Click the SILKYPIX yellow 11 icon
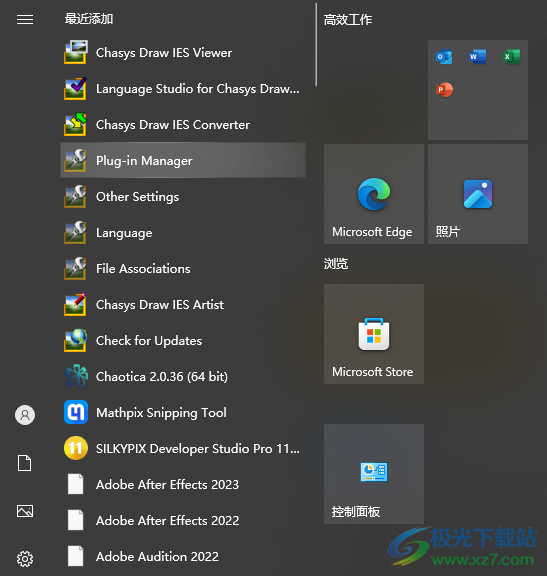 [76, 448]
